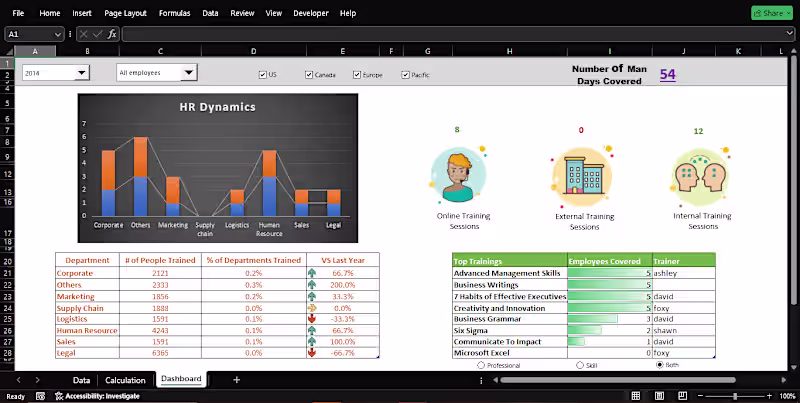Click the 54 man days hyperlink
The width and height of the screenshot is (800, 403).
coord(667,74)
